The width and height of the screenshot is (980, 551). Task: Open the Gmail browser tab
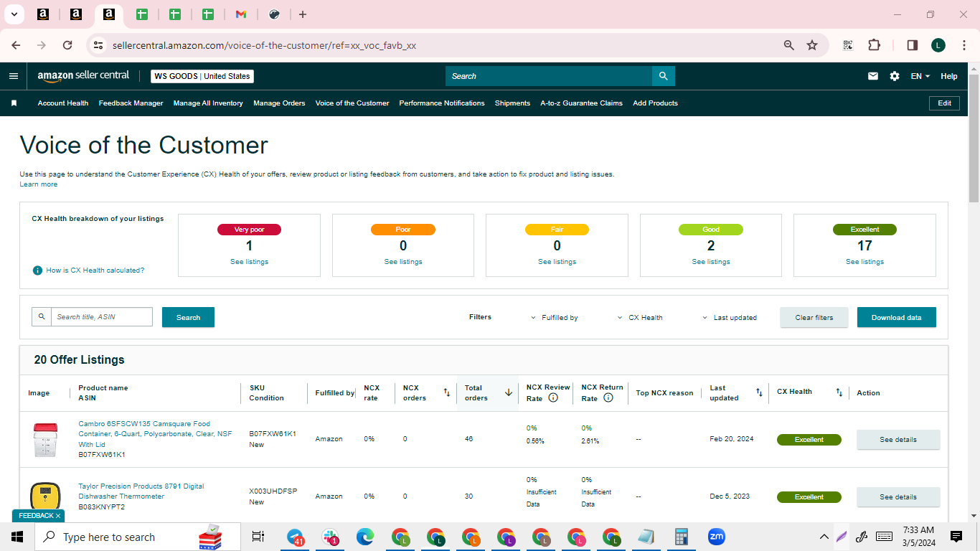click(x=241, y=14)
